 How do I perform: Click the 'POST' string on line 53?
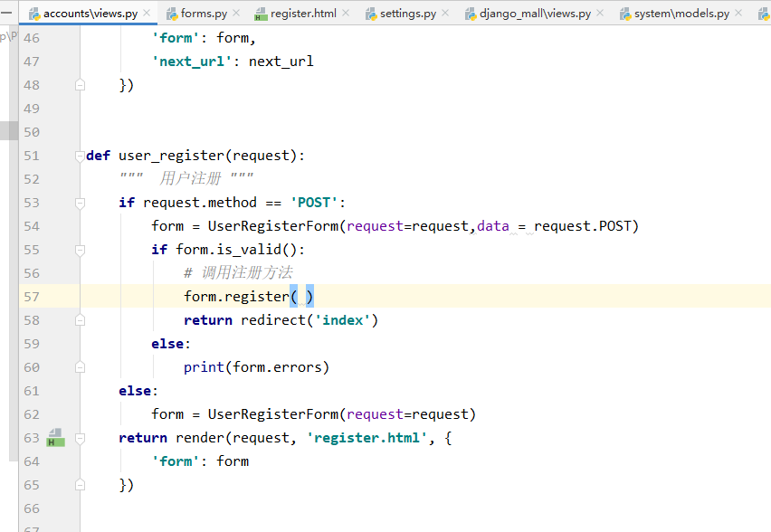tap(314, 203)
